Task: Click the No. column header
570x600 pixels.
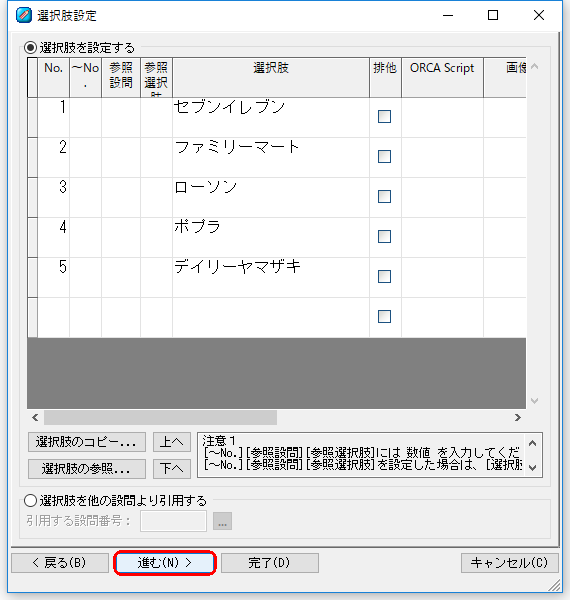Action: pos(53,78)
